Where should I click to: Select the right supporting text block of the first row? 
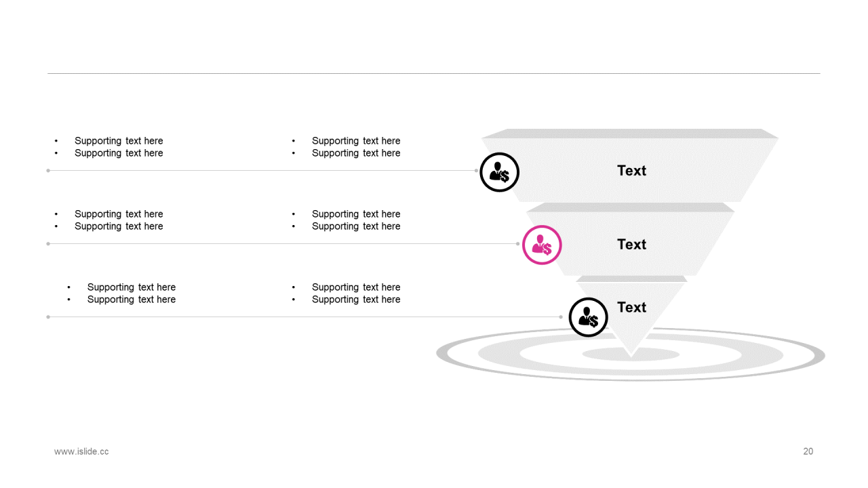(x=356, y=147)
